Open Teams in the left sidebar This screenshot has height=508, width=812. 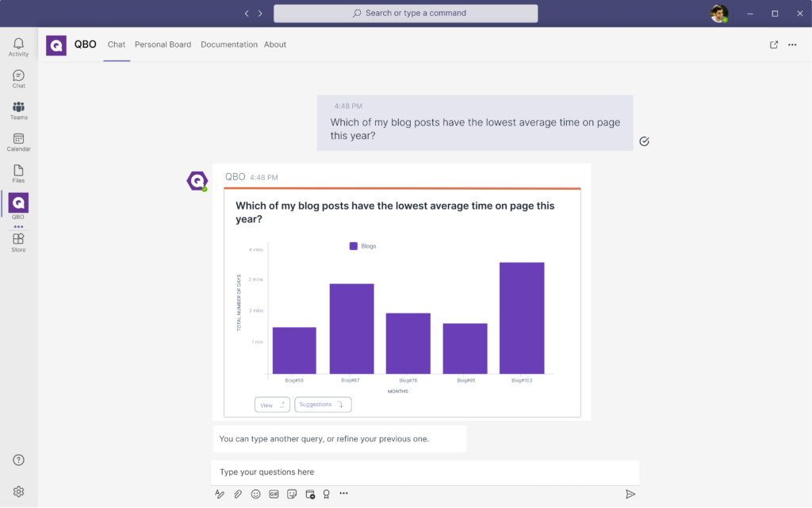tap(18, 110)
